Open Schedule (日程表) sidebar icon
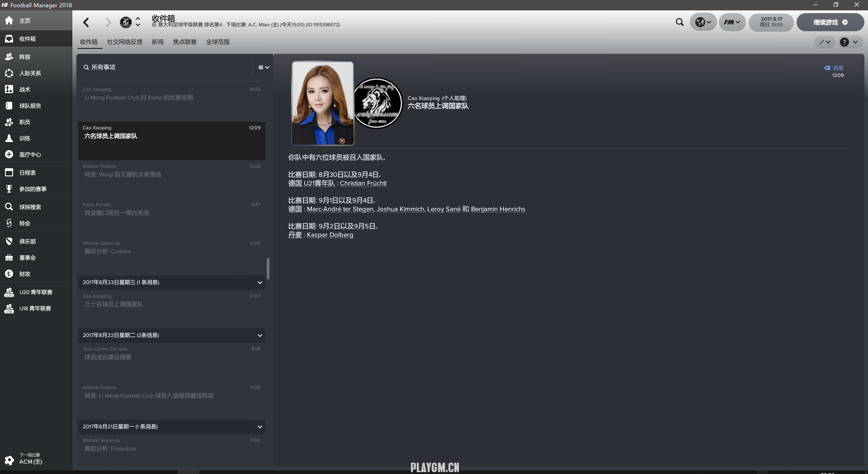 coord(9,173)
